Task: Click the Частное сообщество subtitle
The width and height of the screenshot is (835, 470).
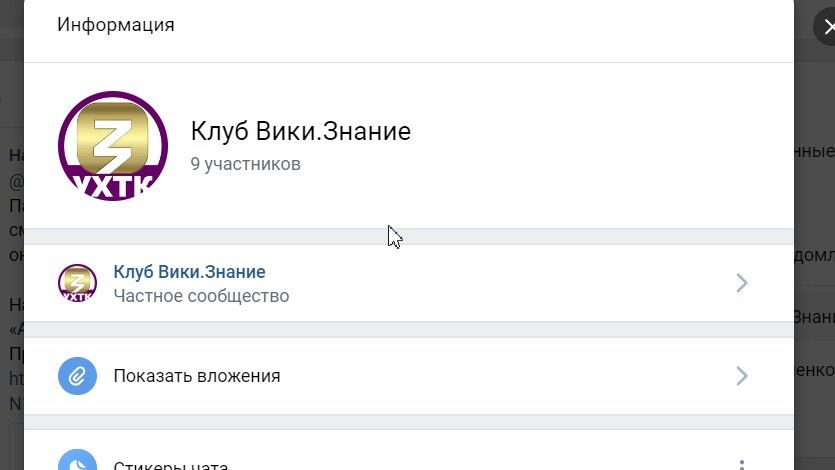Action: pyautogui.click(x=201, y=296)
